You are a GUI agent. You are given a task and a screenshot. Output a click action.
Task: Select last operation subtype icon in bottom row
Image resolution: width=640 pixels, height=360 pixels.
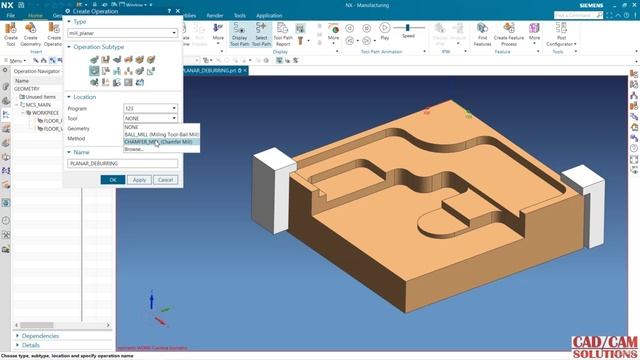(140, 82)
